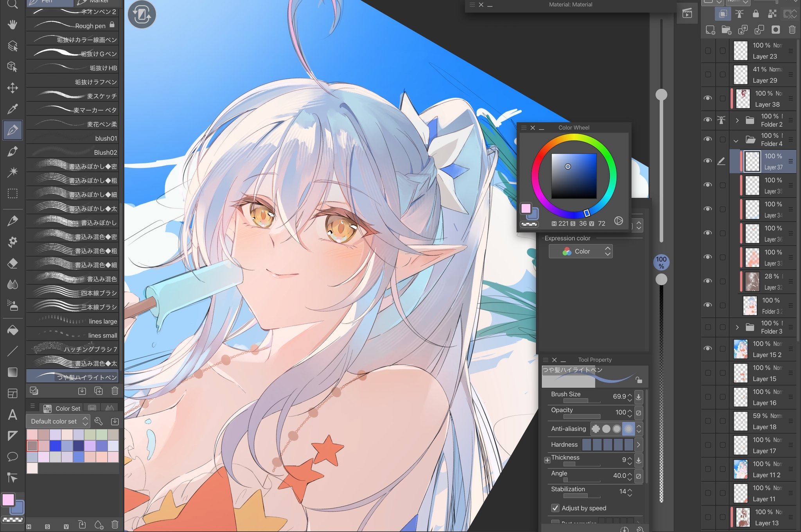This screenshot has height=532, width=801.
Task: Select the Fill bucket tool
Action: (13, 330)
